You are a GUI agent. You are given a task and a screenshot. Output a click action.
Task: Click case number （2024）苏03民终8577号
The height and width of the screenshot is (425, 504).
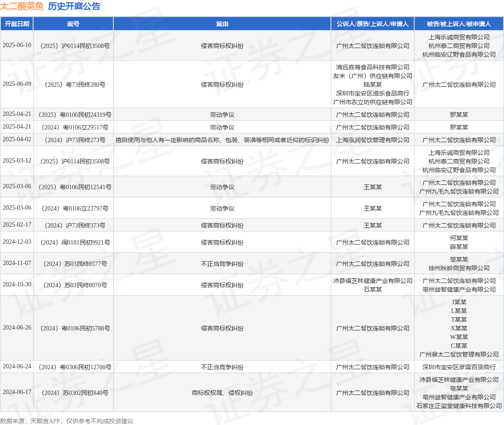point(75,264)
